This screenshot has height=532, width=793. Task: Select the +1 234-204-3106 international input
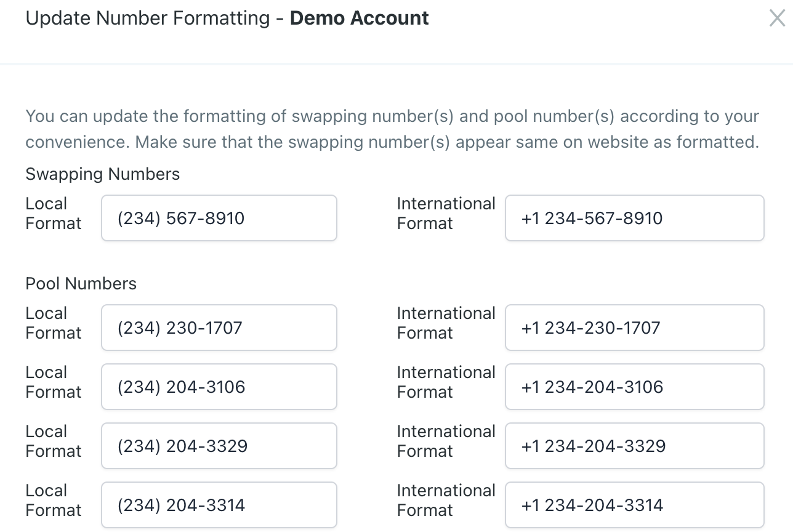(634, 387)
